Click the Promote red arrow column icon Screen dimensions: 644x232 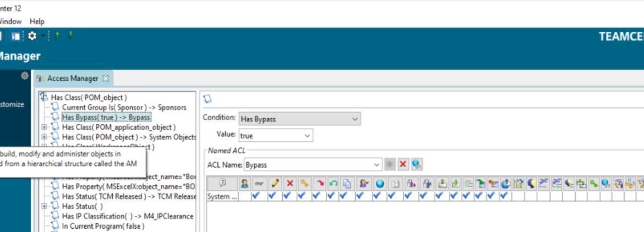320,184
